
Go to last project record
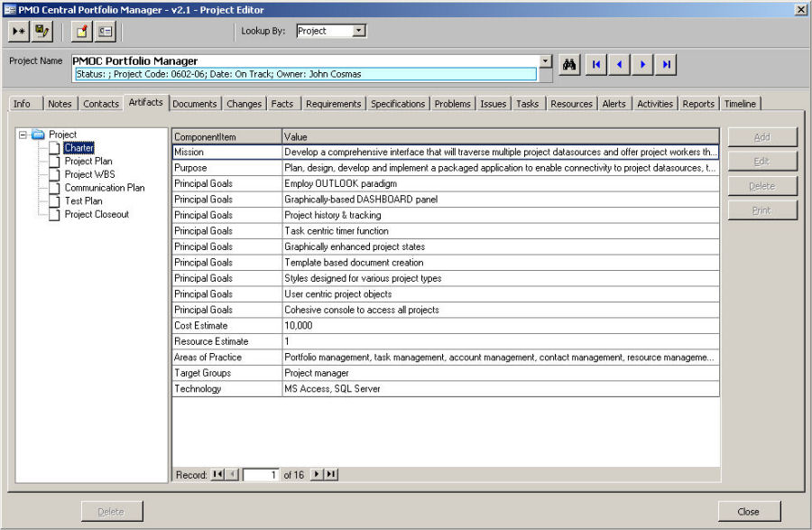click(666, 65)
